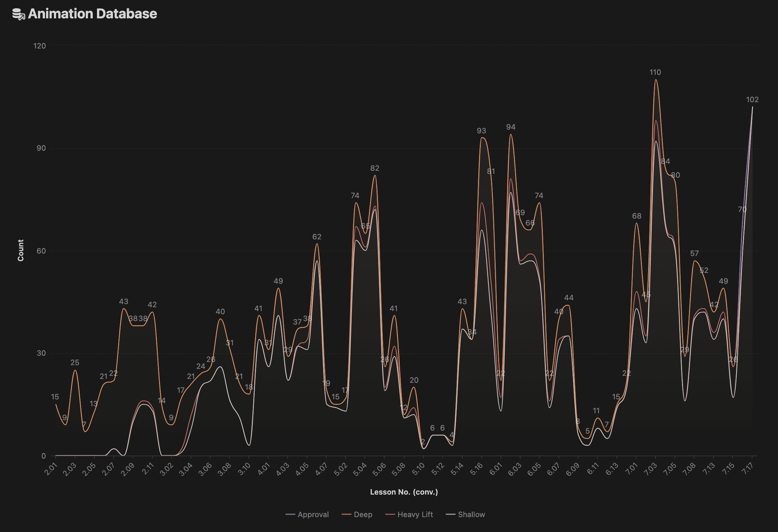Click x-axis tick label 7.03
This screenshot has width=778, height=532.
651,470
